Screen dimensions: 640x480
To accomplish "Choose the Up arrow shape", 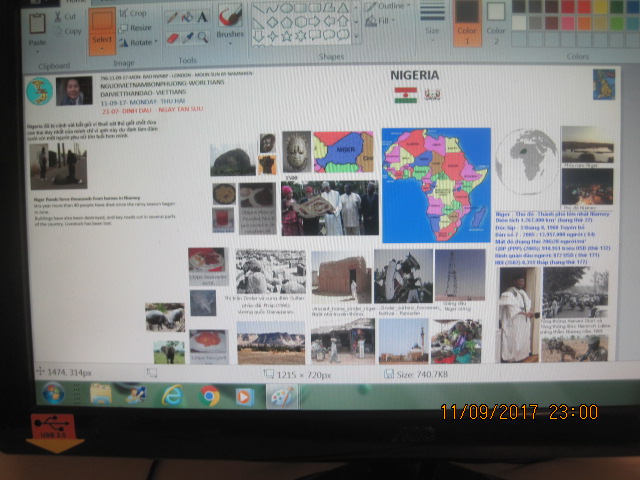I will click(x=343, y=20).
